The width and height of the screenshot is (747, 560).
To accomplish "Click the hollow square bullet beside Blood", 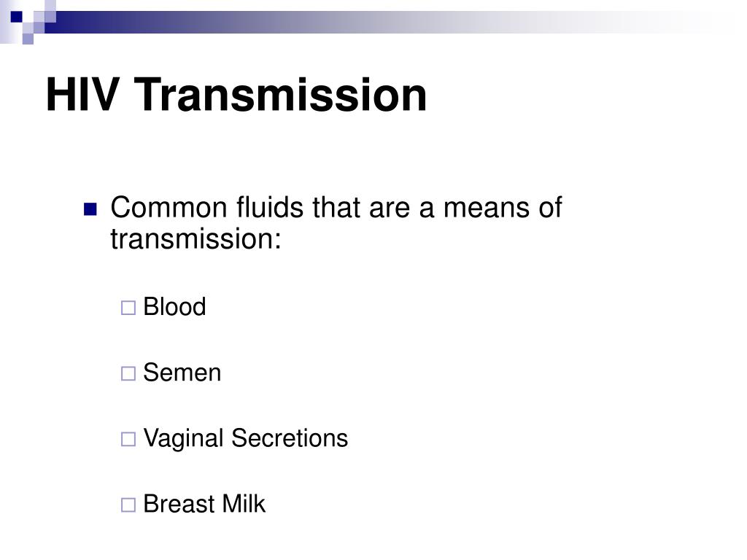I will tap(128, 308).
